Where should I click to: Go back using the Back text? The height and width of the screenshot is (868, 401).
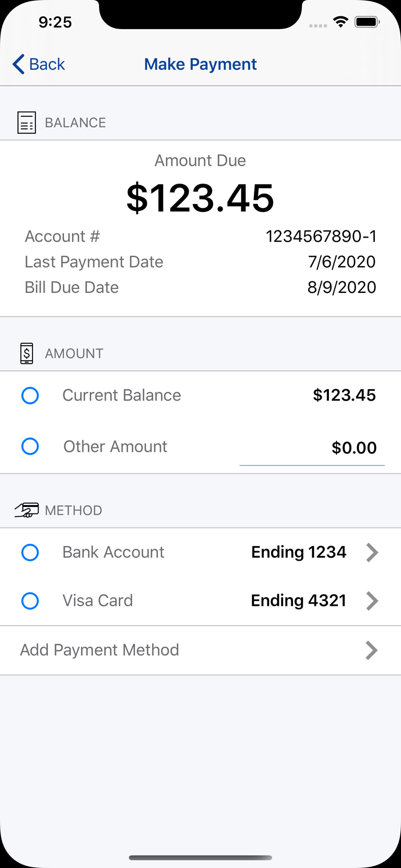coord(47,64)
